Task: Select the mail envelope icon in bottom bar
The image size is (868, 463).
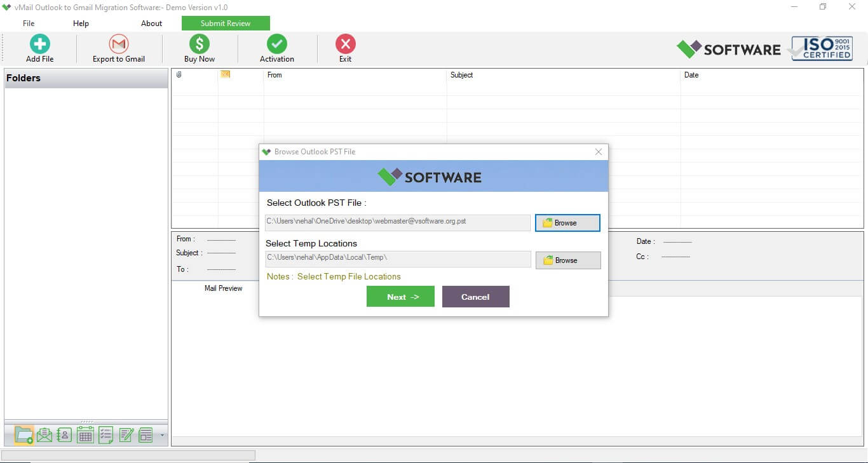Action: point(44,435)
